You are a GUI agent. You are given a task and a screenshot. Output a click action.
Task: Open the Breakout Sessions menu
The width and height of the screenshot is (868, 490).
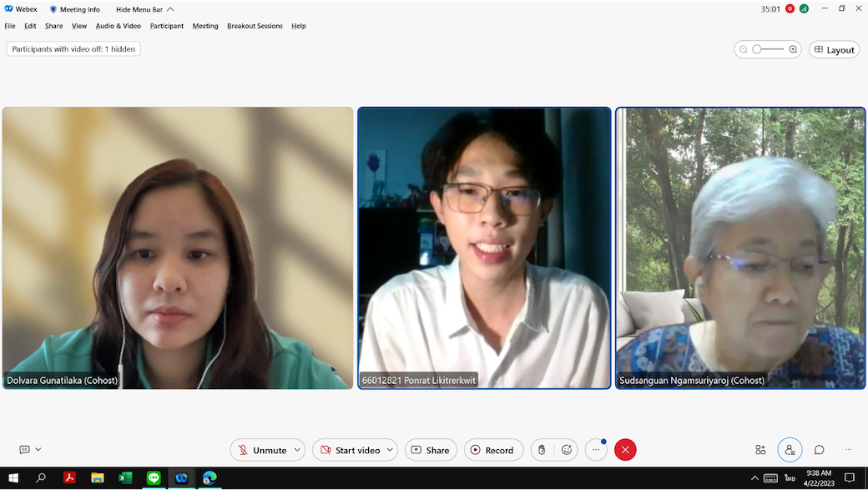pos(255,26)
